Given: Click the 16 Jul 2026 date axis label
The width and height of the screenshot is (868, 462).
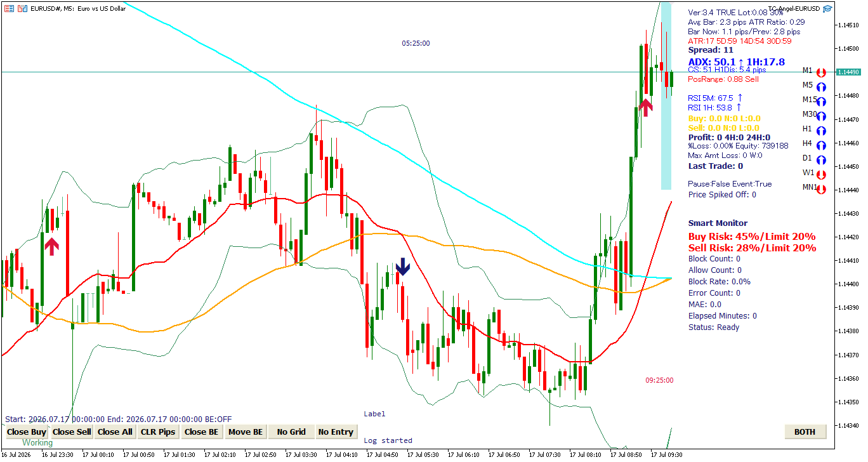Looking at the screenshot, I should 17,455.
